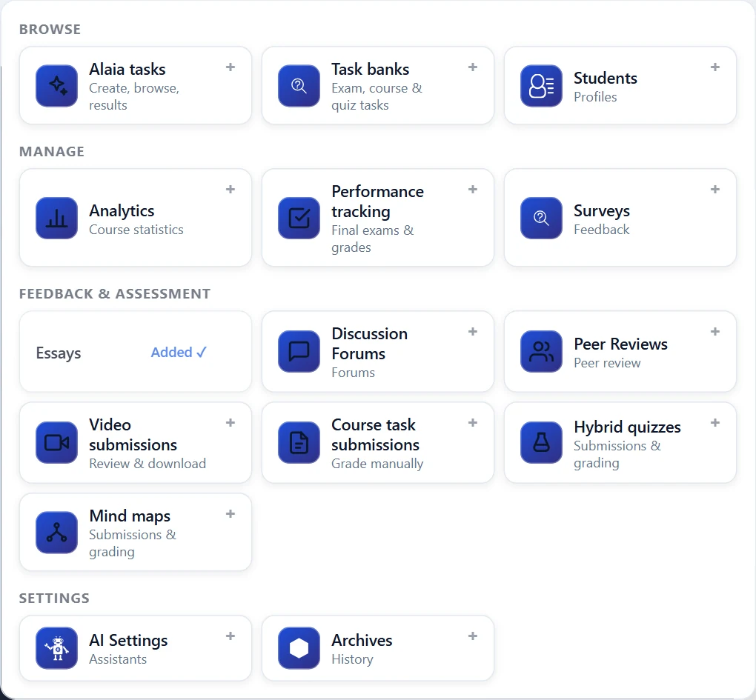Click the Essays label text

59,353
